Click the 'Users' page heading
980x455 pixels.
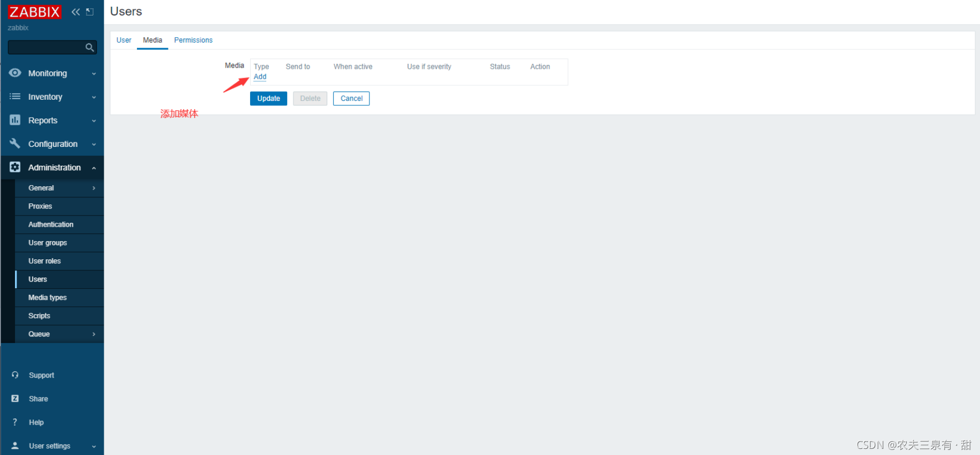[x=126, y=12]
